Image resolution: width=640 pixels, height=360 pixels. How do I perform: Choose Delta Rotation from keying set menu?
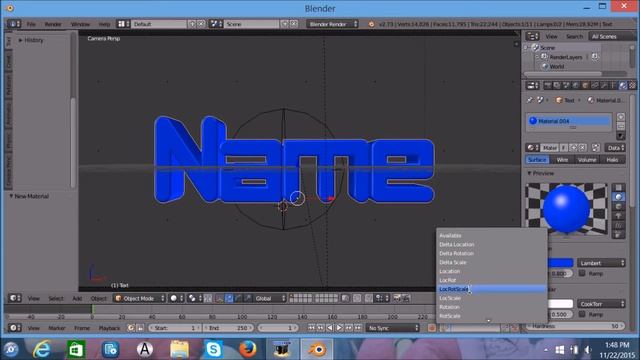[x=491, y=253]
